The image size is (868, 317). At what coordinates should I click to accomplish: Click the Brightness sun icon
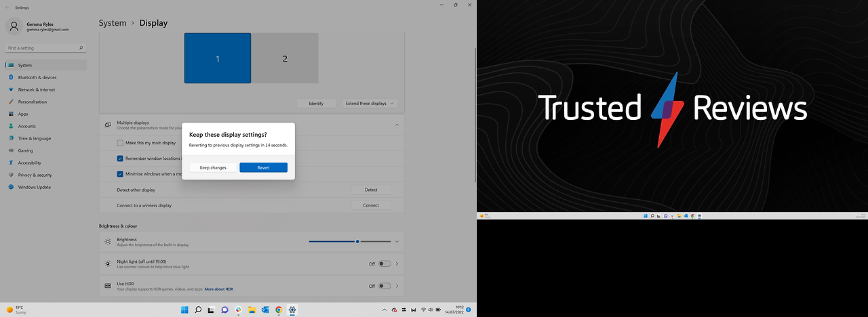108,241
